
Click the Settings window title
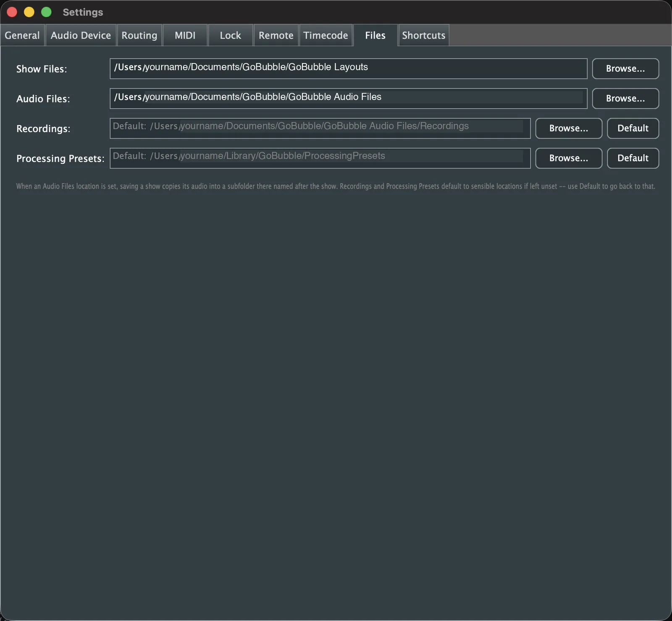pyautogui.click(x=83, y=12)
